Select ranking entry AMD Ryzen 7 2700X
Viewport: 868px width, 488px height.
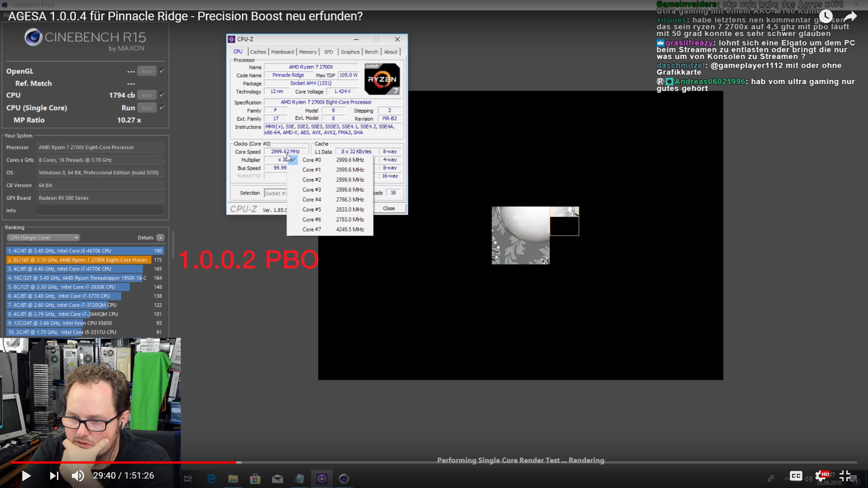85,260
